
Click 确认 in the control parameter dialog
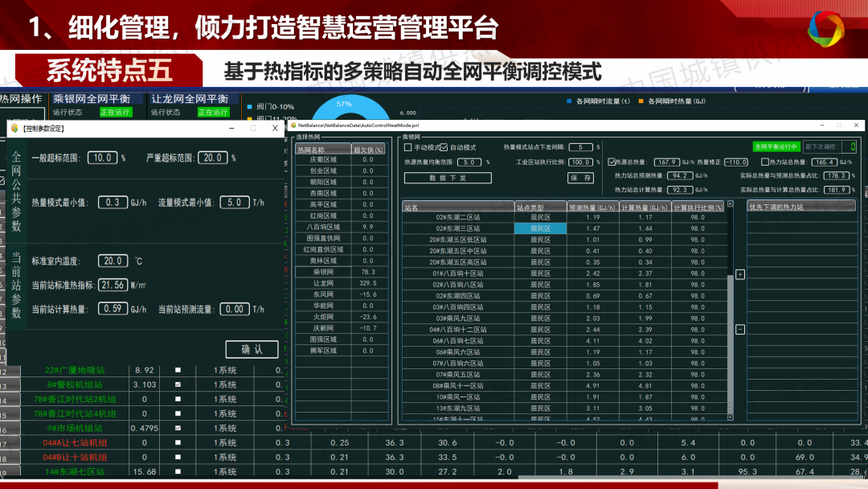click(252, 349)
